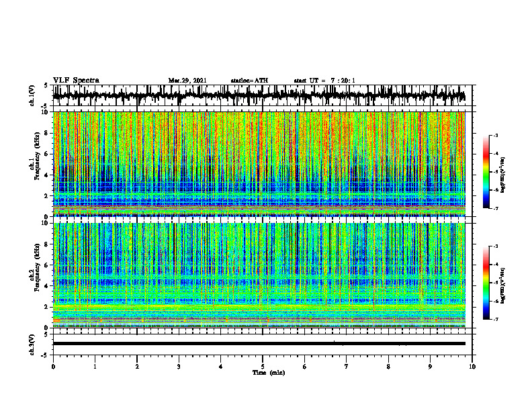Screen dimensions: 532x411
Task: Click the time axis tick label "0"
Action: pyautogui.click(x=53, y=367)
